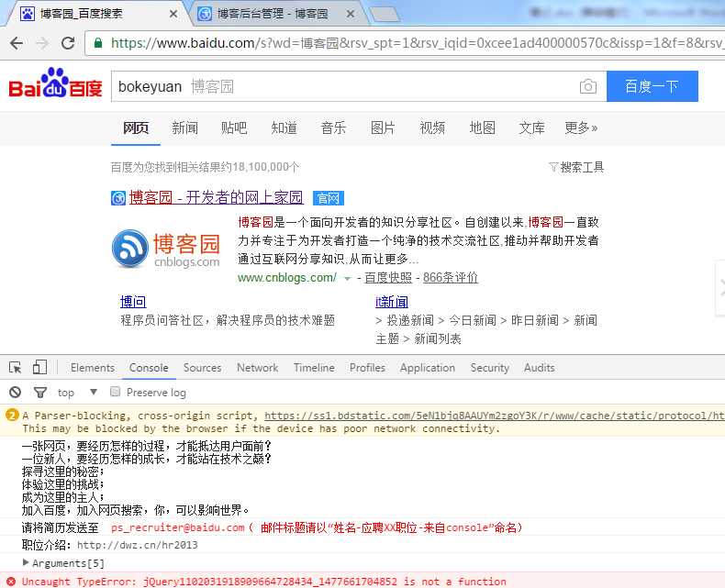Viewport: 725px width, 588px height.
Task: Open the www.cnblogs.com/ green URL link
Action: click(286, 278)
